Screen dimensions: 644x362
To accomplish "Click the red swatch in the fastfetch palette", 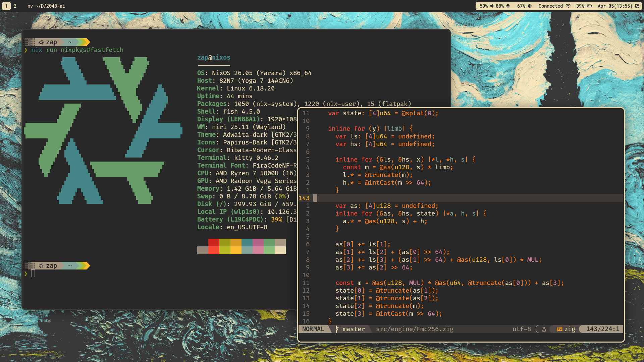I will tap(214, 242).
